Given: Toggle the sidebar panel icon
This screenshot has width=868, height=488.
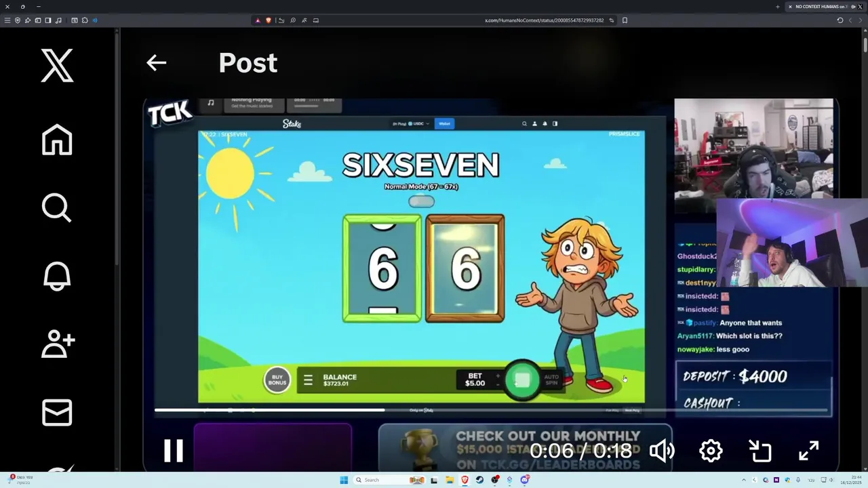Looking at the screenshot, I should [x=48, y=20].
